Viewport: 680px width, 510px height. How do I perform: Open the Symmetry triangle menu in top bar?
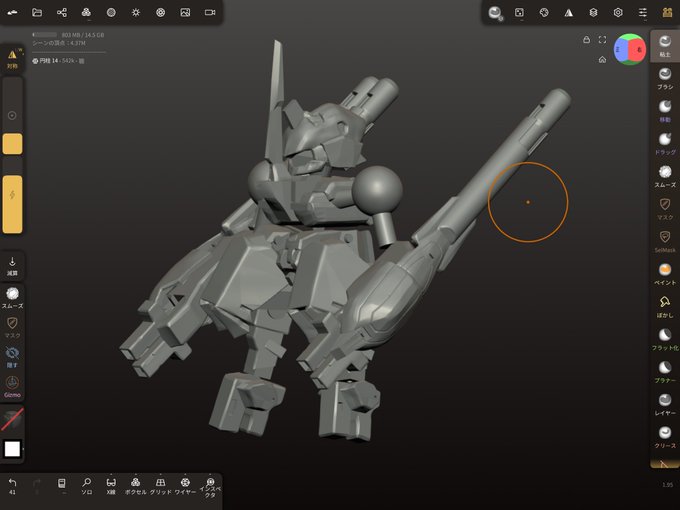[569, 13]
